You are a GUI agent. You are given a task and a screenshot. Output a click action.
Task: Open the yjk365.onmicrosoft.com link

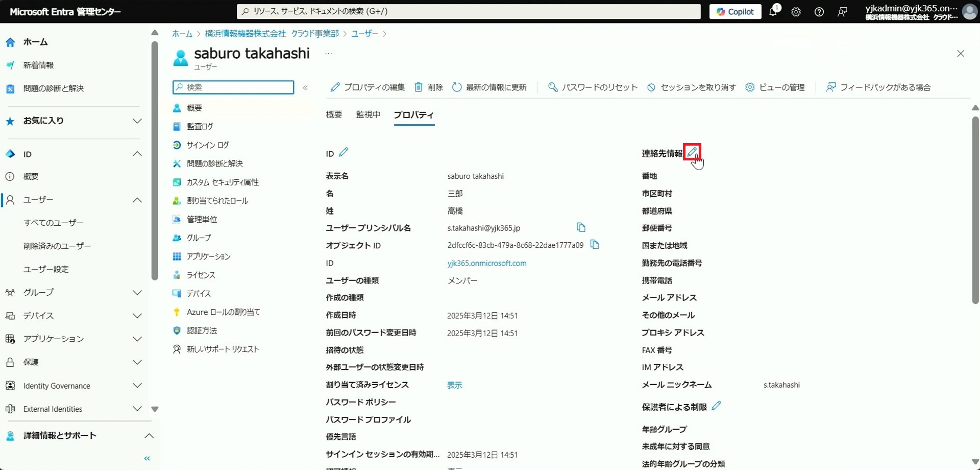486,263
